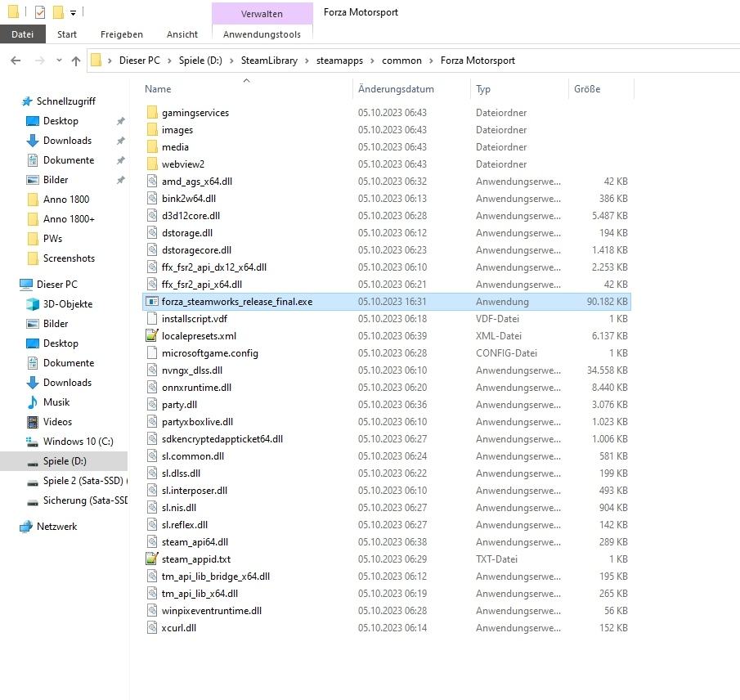Select the steam_api64.dll file icon
This screenshot has height=700, width=740.
[152, 542]
